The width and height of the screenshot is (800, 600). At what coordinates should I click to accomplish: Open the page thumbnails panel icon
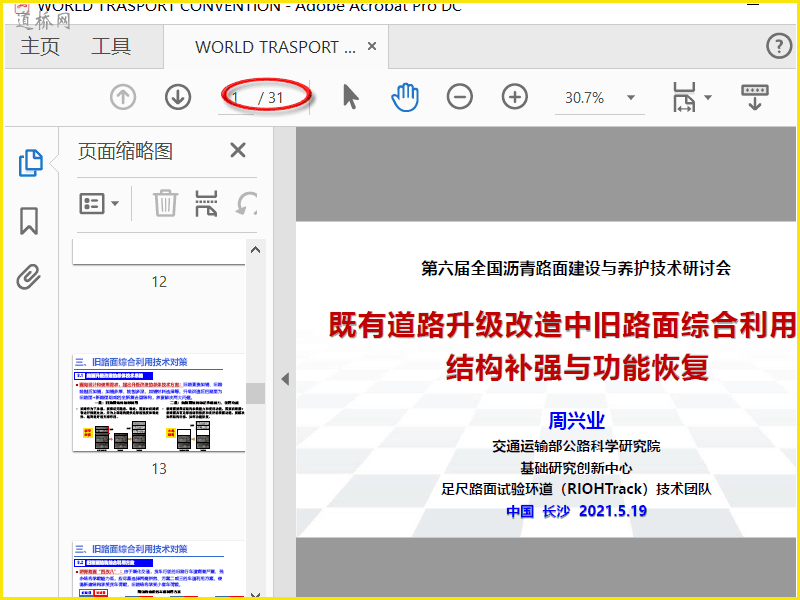tap(31, 163)
